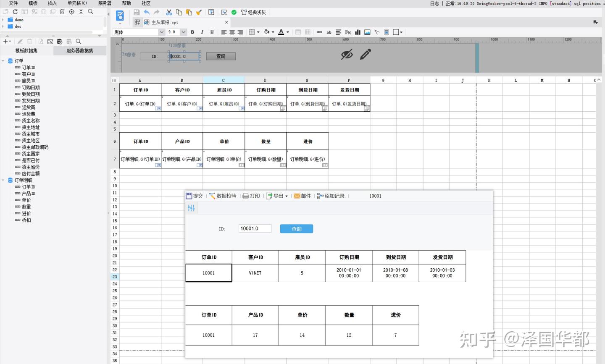
Task: Insert formula with the F(x) icon
Action: [348, 32]
